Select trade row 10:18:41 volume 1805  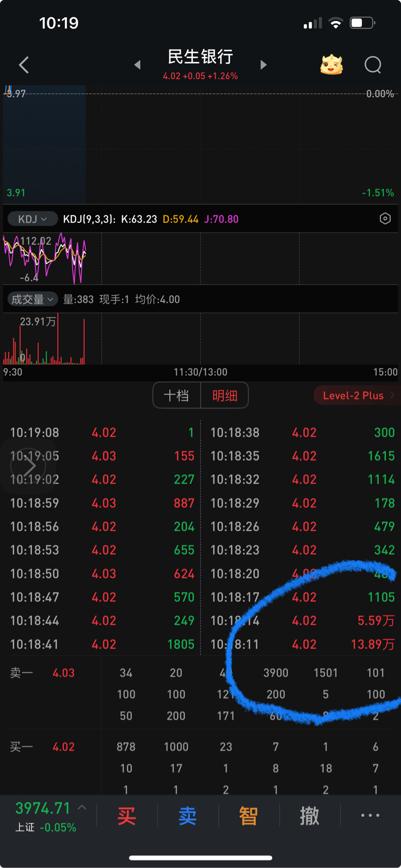pyautogui.click(x=102, y=644)
